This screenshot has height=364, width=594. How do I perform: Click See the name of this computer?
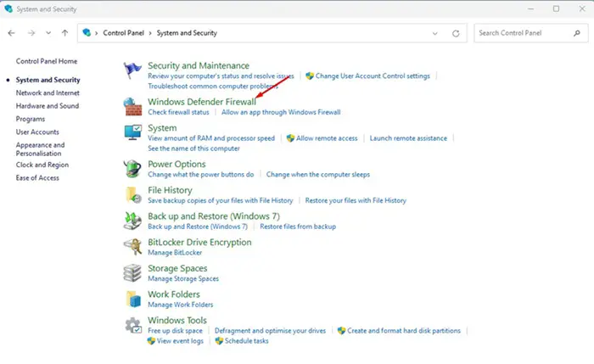pyautogui.click(x=193, y=148)
